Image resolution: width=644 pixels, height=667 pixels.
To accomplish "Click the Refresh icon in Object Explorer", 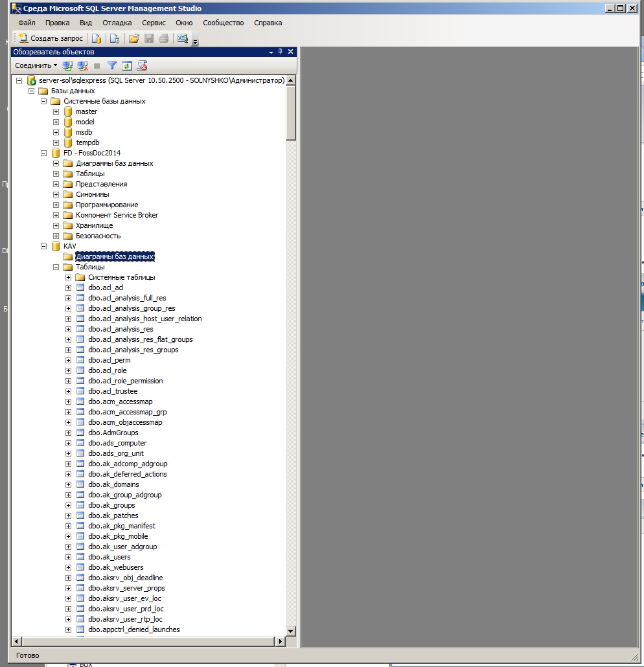I will click(x=127, y=65).
